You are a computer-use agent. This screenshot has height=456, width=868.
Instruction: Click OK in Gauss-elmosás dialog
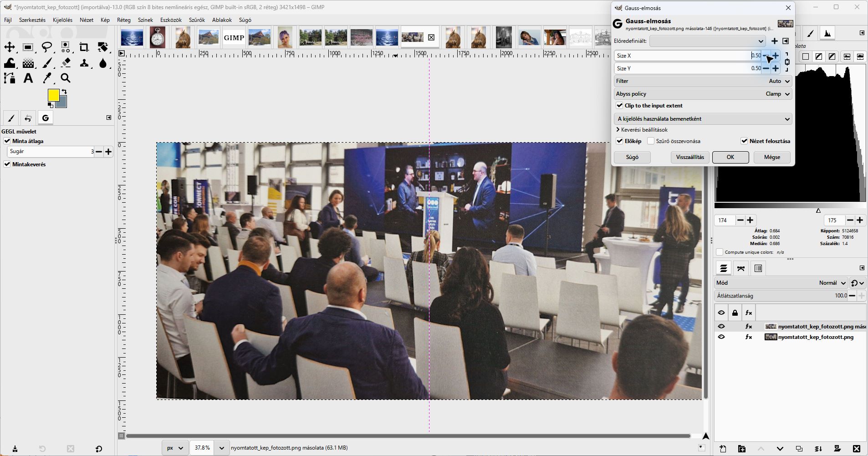[730, 157]
